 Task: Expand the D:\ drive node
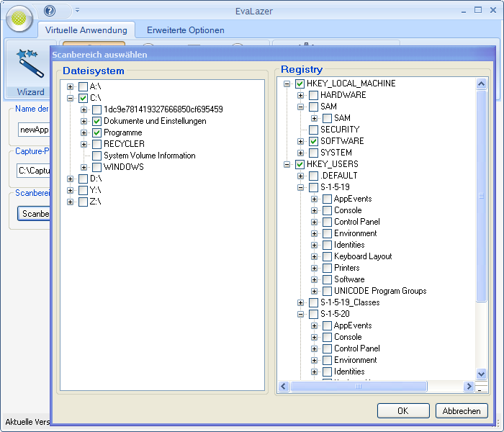[71, 179]
